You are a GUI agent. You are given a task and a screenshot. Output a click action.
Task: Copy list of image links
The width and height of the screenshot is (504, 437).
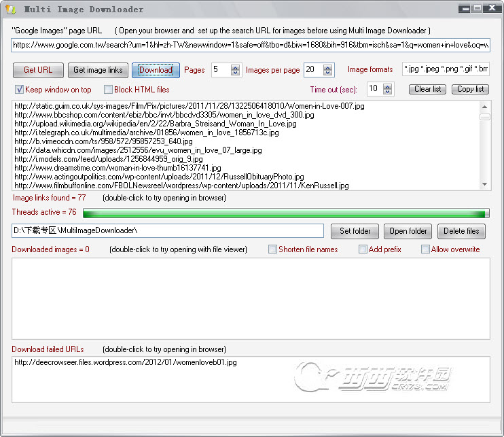pyautogui.click(x=470, y=89)
